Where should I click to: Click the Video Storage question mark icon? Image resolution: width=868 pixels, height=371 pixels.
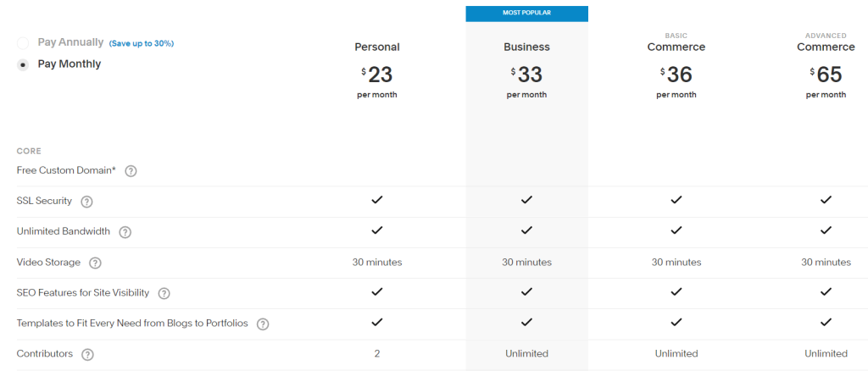[95, 263]
